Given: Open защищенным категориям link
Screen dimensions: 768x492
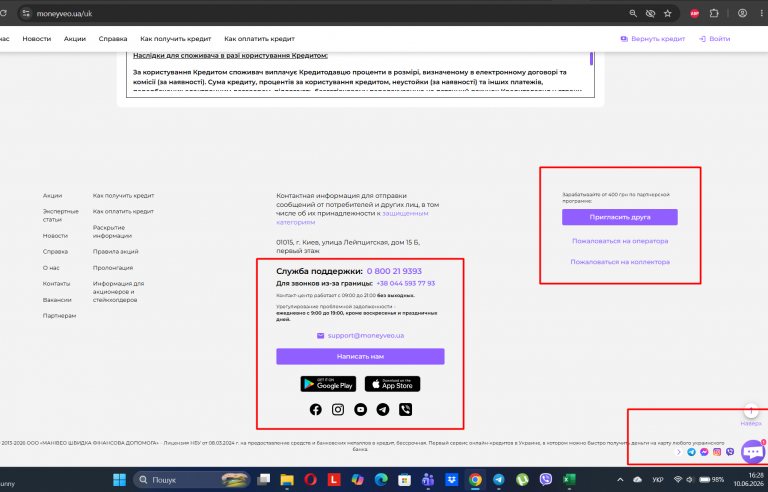Looking at the screenshot, I should pos(352,218).
